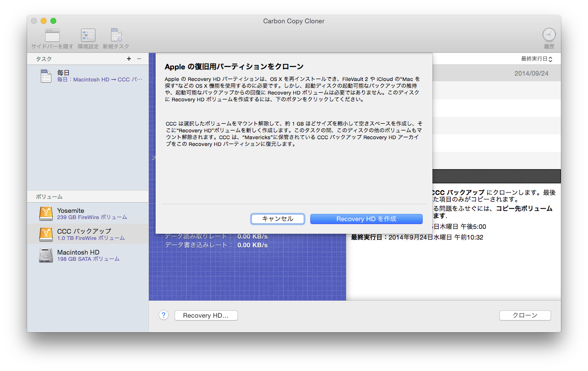Add a task with the plus button

point(129,59)
